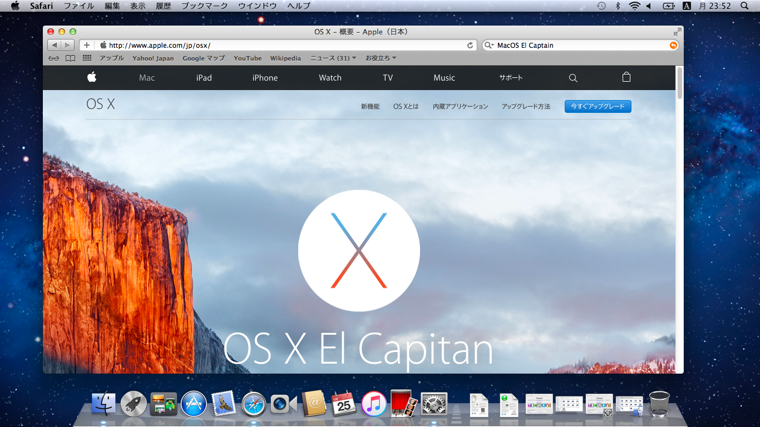The width and height of the screenshot is (760, 427).
Task: Open Photo Booth in the Dock
Action: pos(403,403)
